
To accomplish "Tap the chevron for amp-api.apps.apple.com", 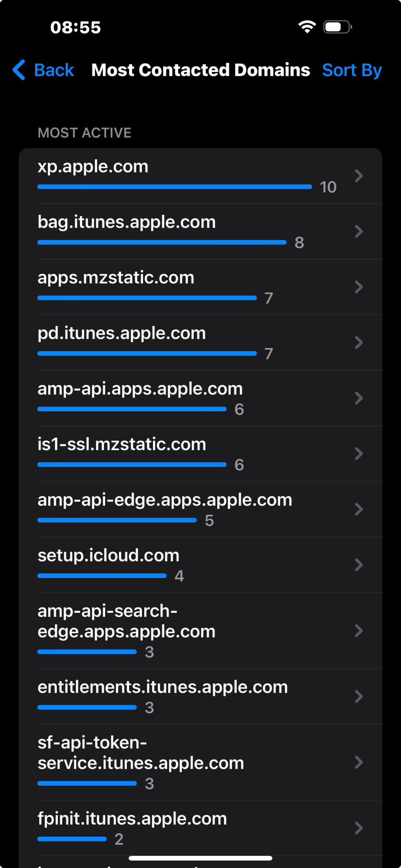I will 359,398.
